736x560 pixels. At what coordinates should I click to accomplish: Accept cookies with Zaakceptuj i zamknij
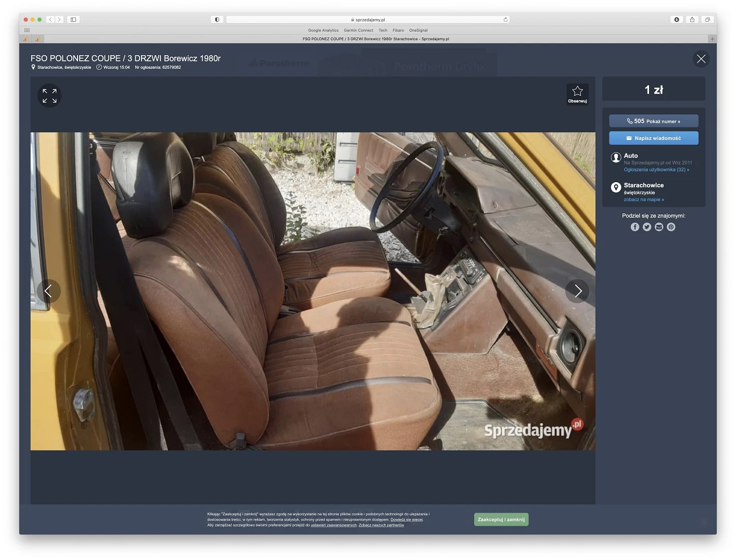pos(501,519)
